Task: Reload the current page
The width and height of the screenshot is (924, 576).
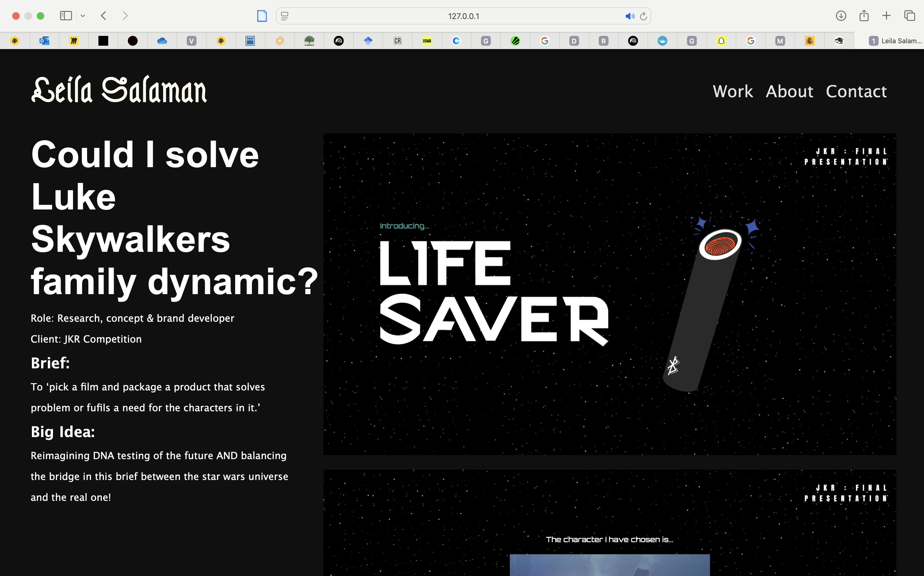Action: pos(643,16)
